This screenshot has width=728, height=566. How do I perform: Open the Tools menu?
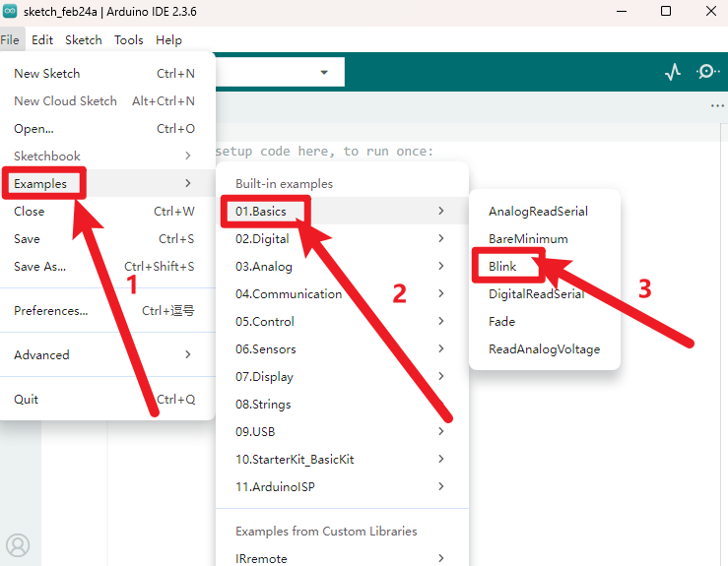tap(129, 40)
